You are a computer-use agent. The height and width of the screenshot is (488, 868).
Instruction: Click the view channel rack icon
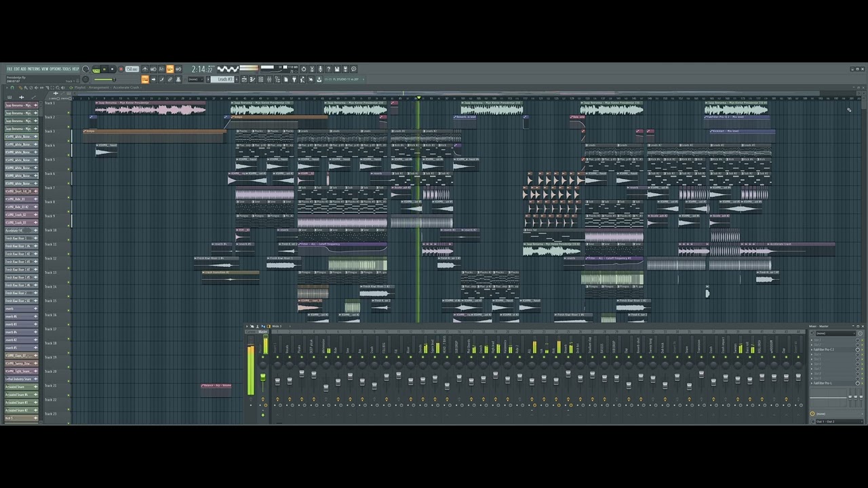261,79
